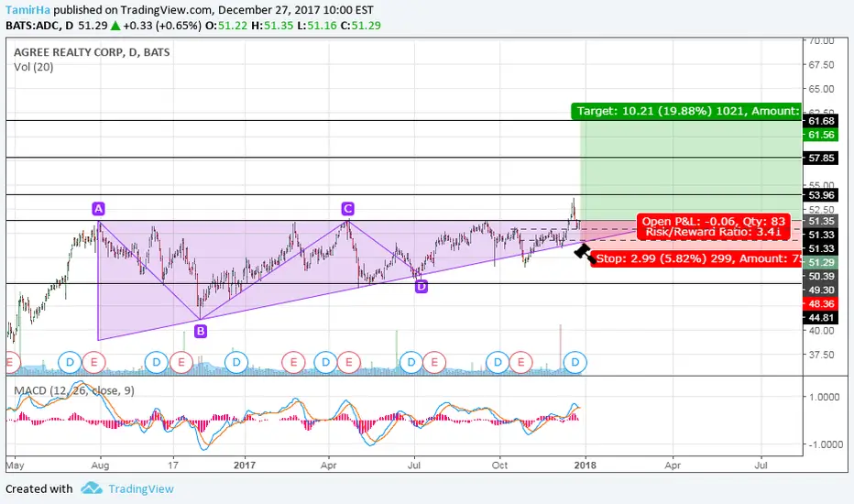The image size is (854, 504).
Task: Click the -1.0000 MACD axis value
Action: (x=824, y=444)
